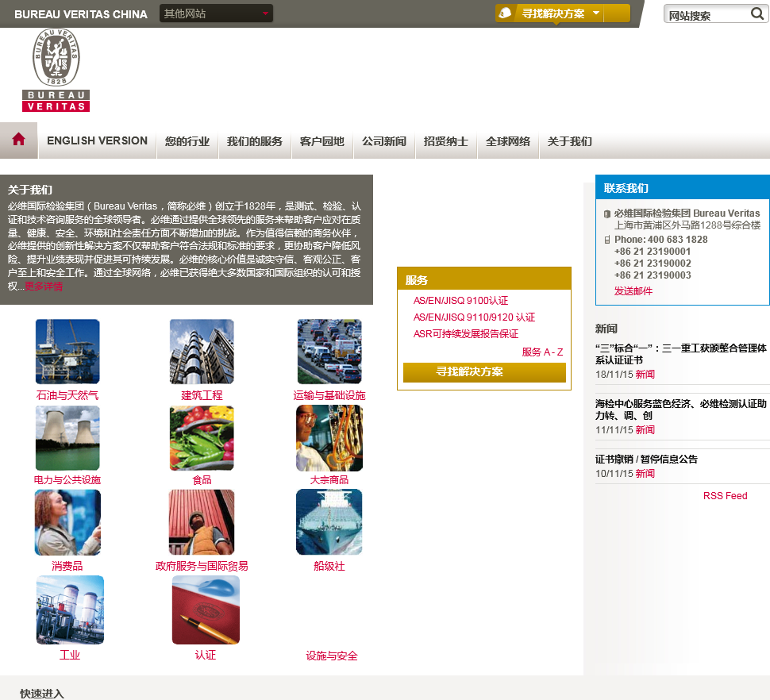Click the 石油与天然气 text link
Viewport: 770px width, 700px height.
click(67, 395)
